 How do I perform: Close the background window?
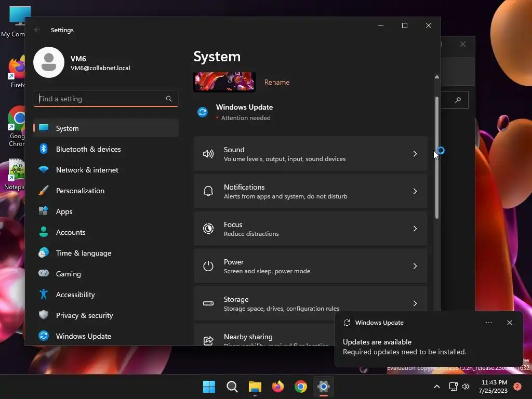[x=463, y=44]
